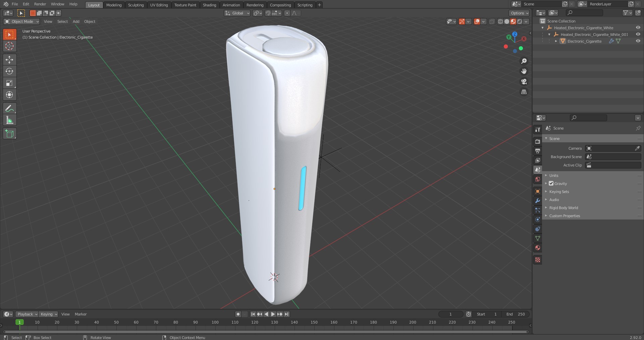This screenshot has height=340, width=644.
Task: Open the Keying dropdown in timeline
Action: click(48, 314)
